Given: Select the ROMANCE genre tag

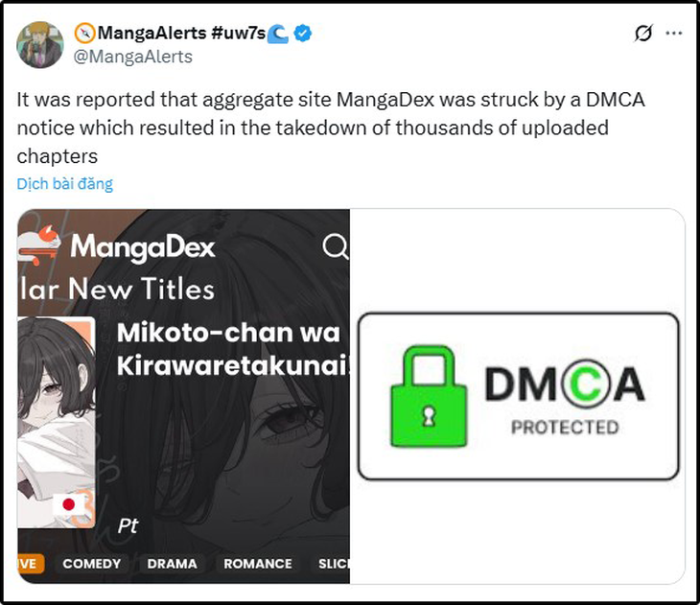Looking at the screenshot, I should point(256,564).
